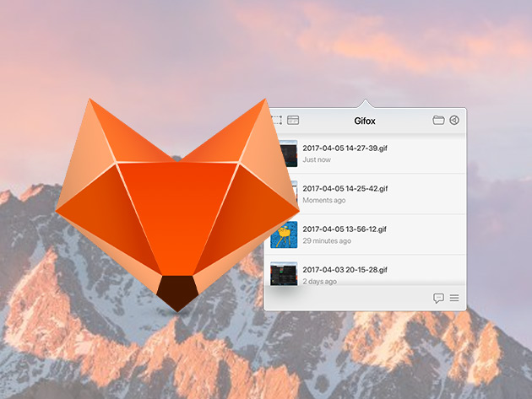Viewport: 532px width, 399px height.
Task: Click the "Moments ago" timestamp
Action: [323, 201]
